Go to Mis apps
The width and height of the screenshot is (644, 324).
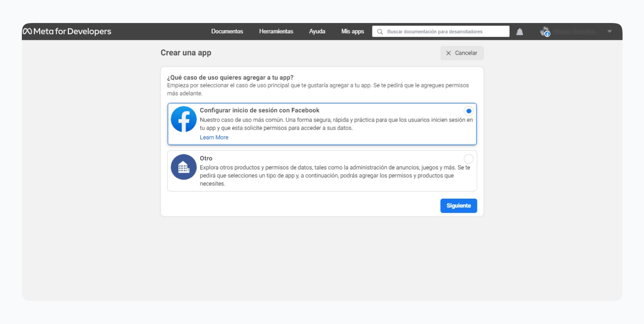pyautogui.click(x=353, y=31)
